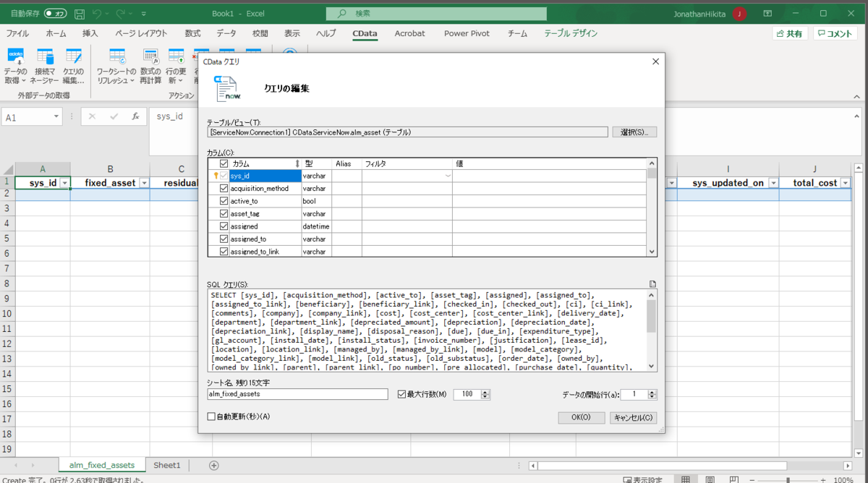Click the 行の更新 ribbon icon
868x483 pixels.
[178, 64]
